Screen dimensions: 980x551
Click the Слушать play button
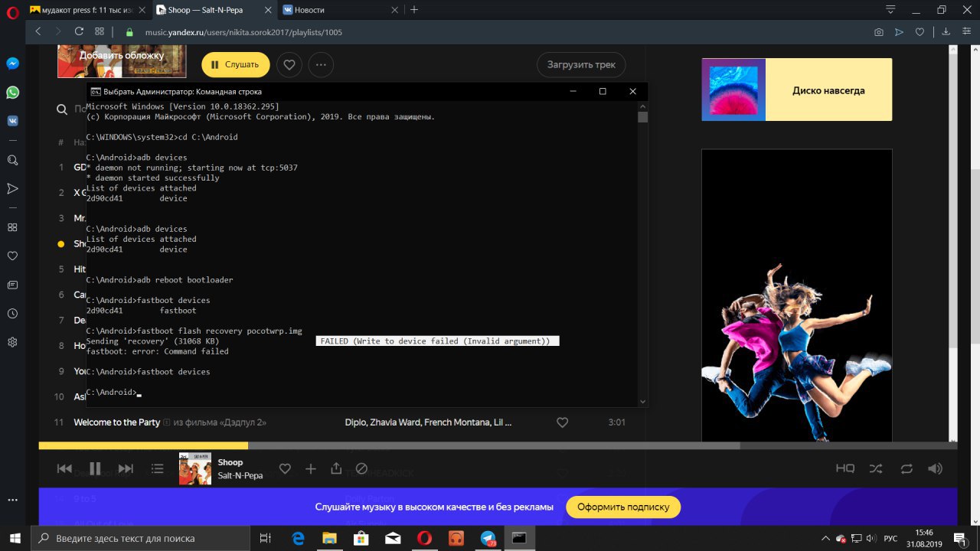(235, 65)
